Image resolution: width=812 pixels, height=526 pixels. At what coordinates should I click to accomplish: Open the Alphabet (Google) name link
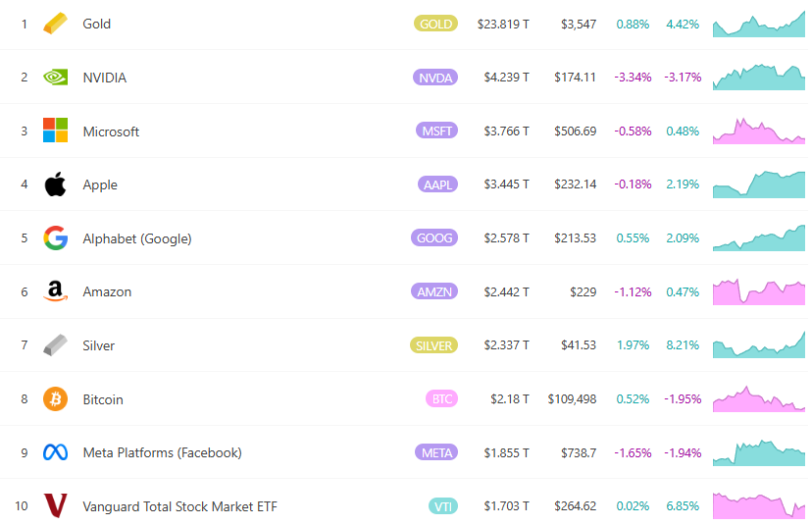tap(137, 238)
